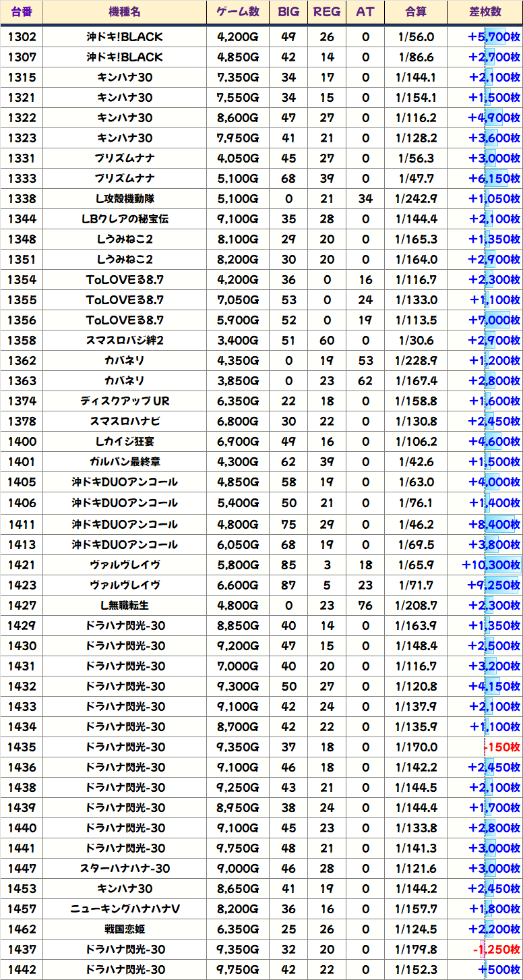523x980 pixels.
Task: Click the BIG column header
Action: pos(288,12)
